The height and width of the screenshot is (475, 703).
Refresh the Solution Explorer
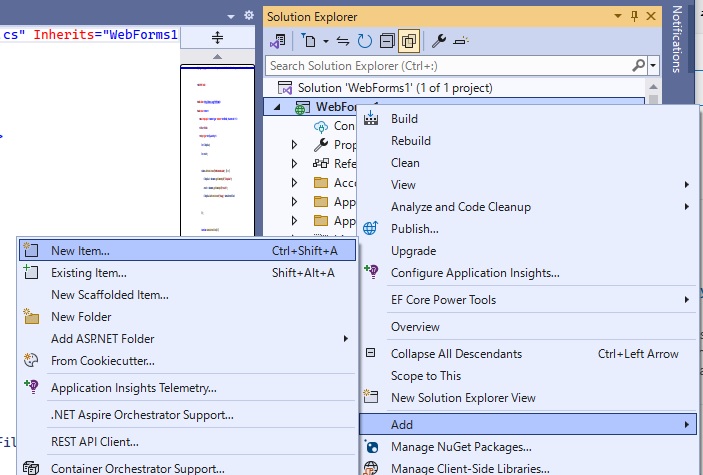365,41
